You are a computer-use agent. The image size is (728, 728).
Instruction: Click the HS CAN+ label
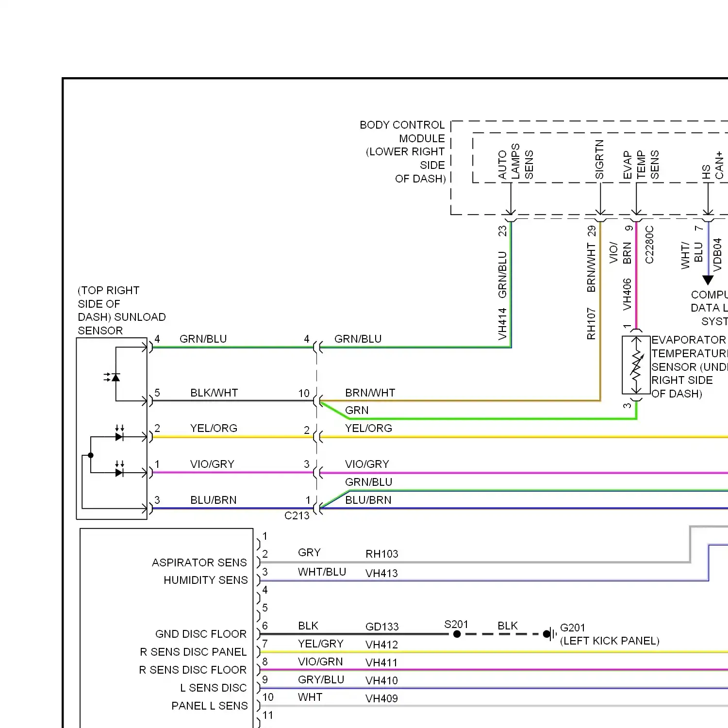click(x=712, y=165)
